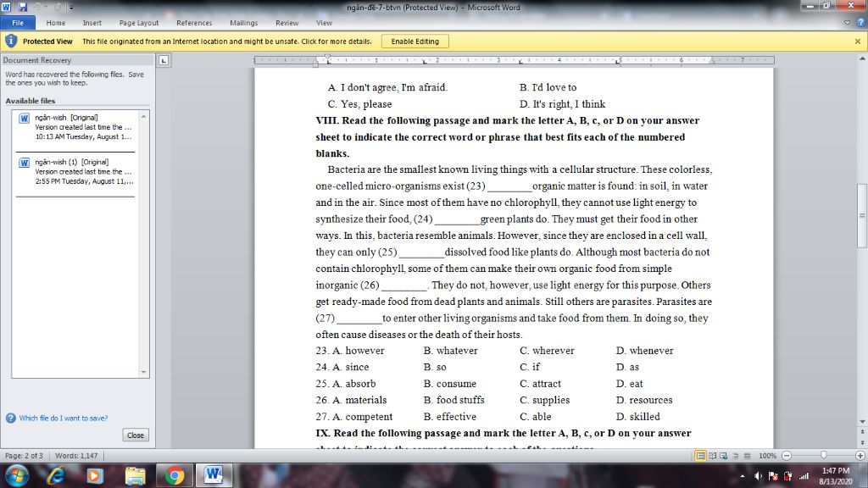Viewport: 868px width, 488px height.
Task: Switch to the Insert ribbon tab
Action: coord(92,23)
